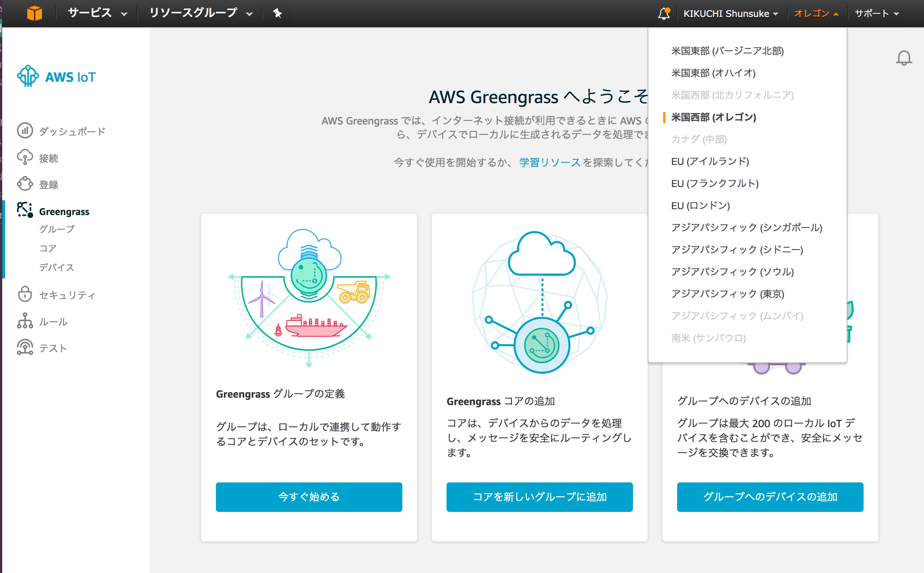The height and width of the screenshot is (573, 924).
Task: Select region 米国東部 (バージニア北部)
Action: [727, 51]
